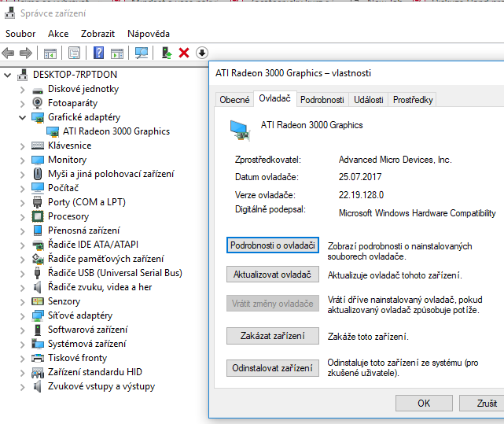
Task: Collapse the Grafické adaptéry category
Action: click(x=22, y=117)
